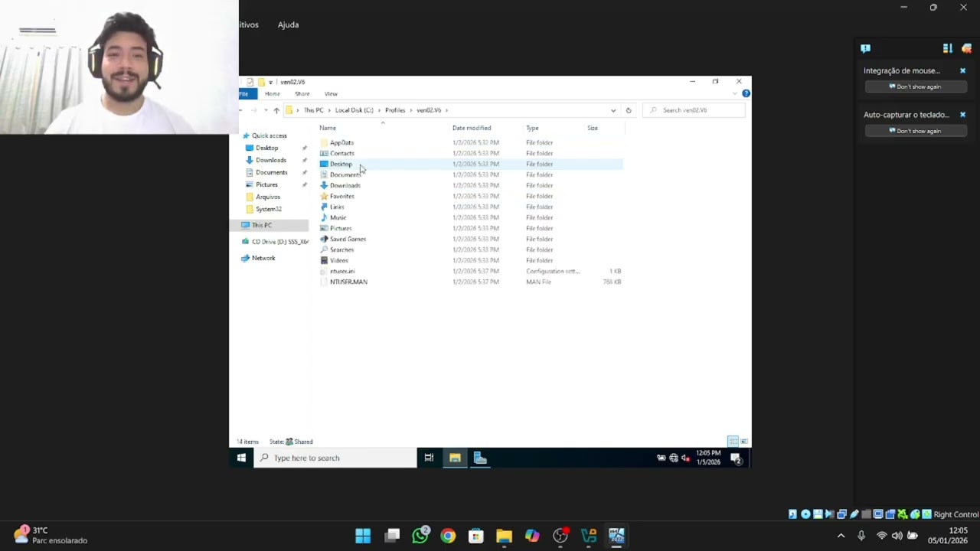
Task: Select This PC in navigation pane
Action: [x=262, y=225]
